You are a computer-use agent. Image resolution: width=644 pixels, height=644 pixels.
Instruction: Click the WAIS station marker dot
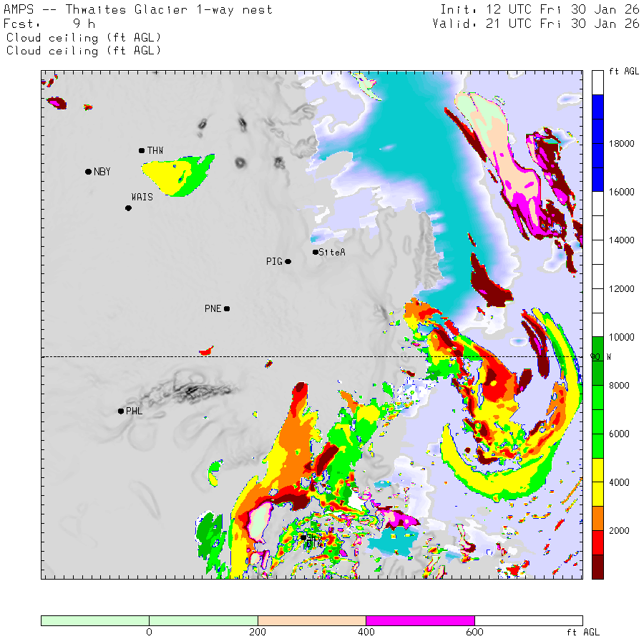coord(128,208)
